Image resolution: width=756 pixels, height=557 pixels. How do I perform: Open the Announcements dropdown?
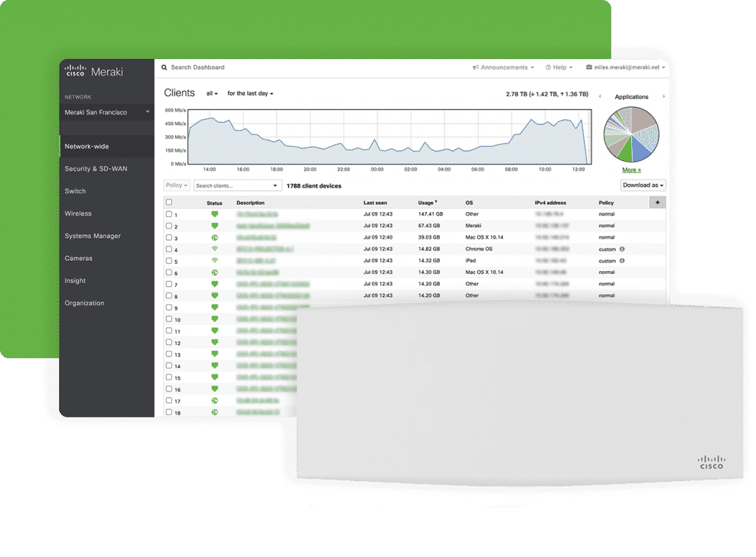(504, 67)
